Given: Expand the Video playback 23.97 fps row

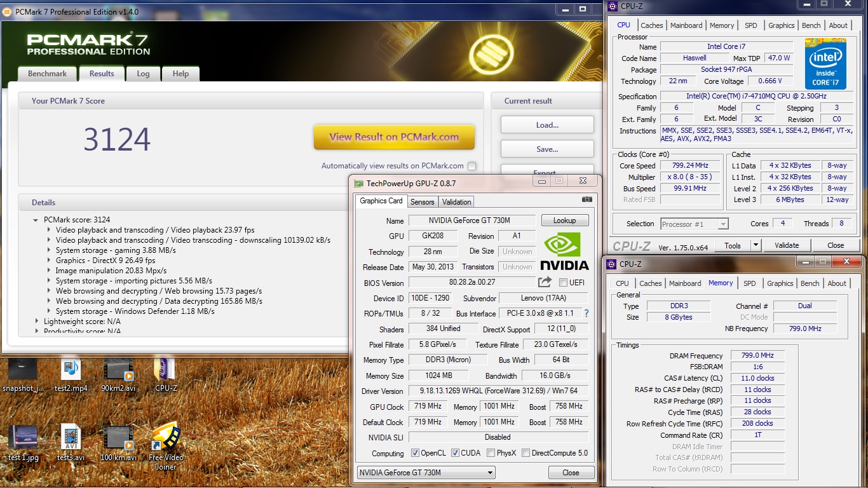Looking at the screenshot, I should pos(49,230).
